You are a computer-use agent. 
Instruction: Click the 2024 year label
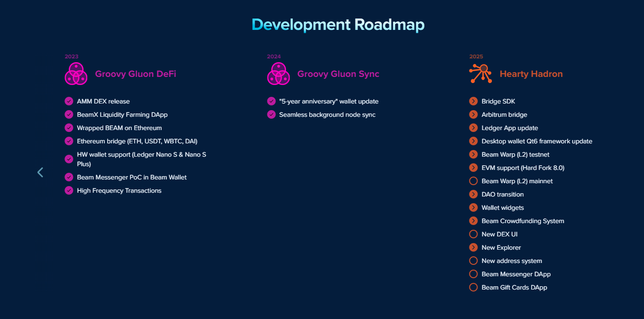274,56
